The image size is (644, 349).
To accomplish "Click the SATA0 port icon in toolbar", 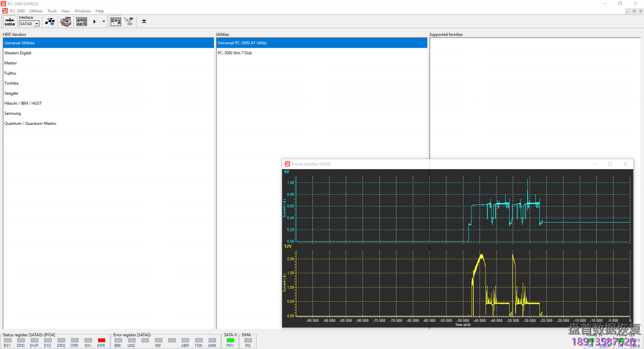I will point(10,22).
